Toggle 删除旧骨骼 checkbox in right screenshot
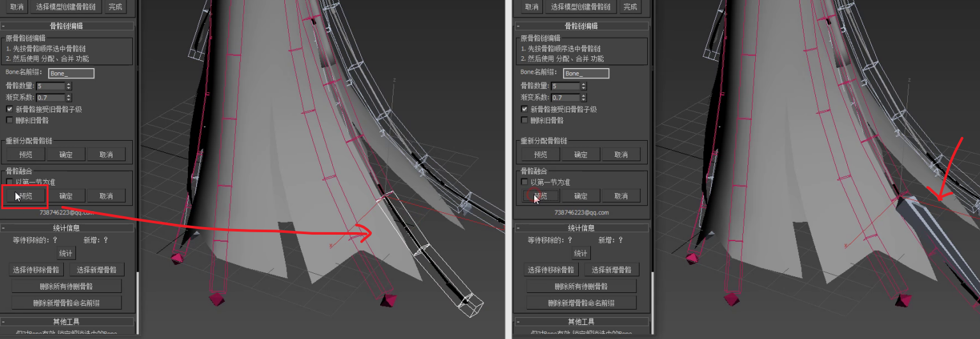This screenshot has width=980, height=339. pos(524,120)
